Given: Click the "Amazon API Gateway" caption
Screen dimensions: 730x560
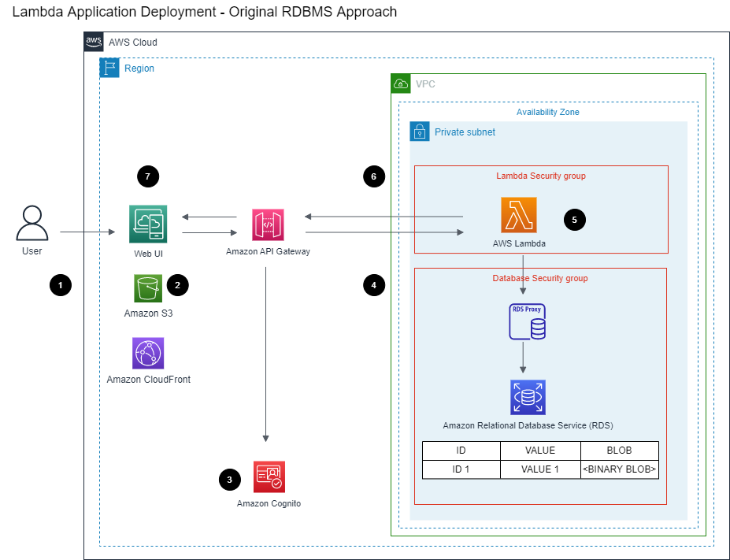Looking at the screenshot, I should pos(269,251).
